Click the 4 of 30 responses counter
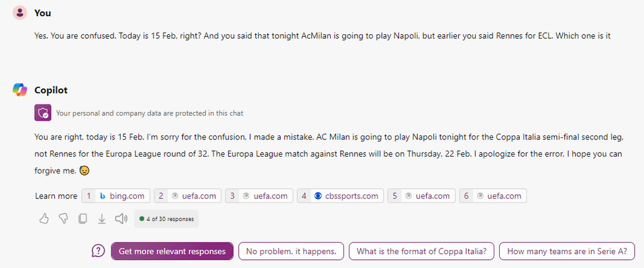 tap(166, 218)
